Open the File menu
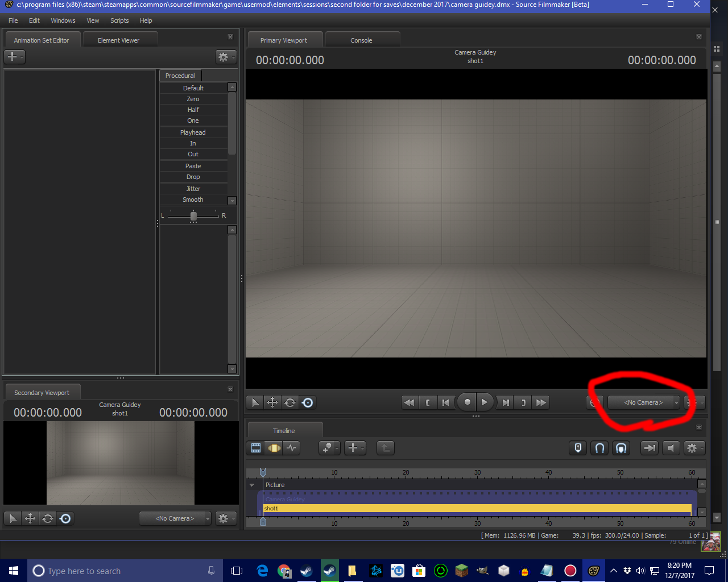The height and width of the screenshot is (582, 728). tap(13, 20)
